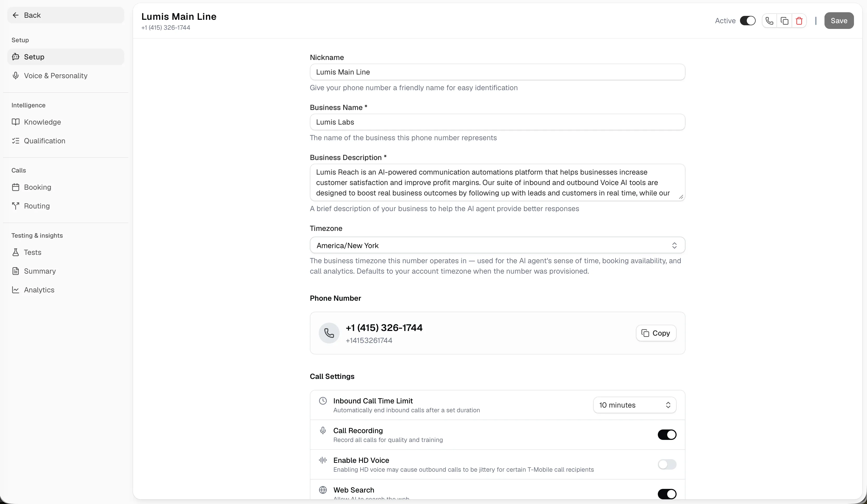Navigate to Booking settings
Viewport: 867px width, 504px height.
tap(65, 187)
